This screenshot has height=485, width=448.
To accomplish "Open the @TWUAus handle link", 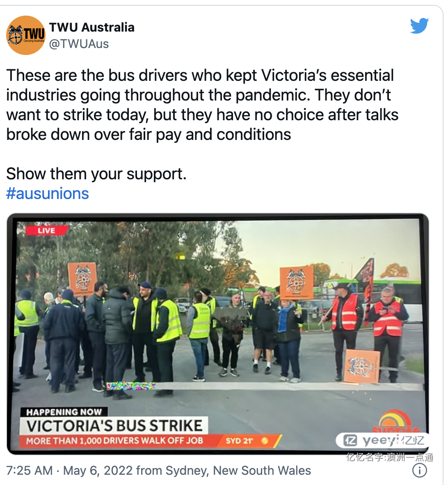I will coord(79,44).
